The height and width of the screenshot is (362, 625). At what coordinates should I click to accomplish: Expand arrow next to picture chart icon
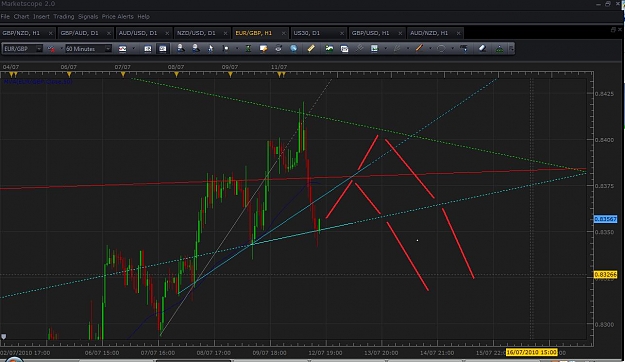tap(385, 49)
